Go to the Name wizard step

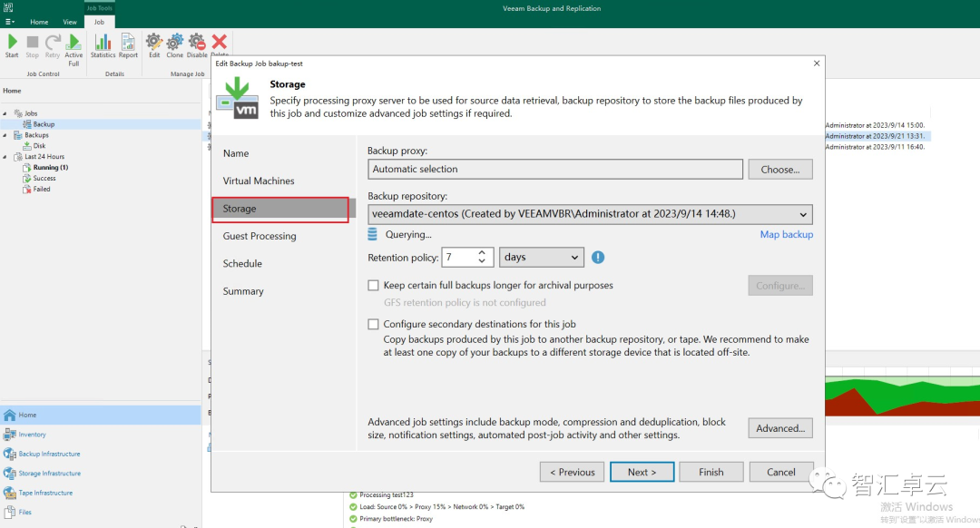click(x=236, y=153)
